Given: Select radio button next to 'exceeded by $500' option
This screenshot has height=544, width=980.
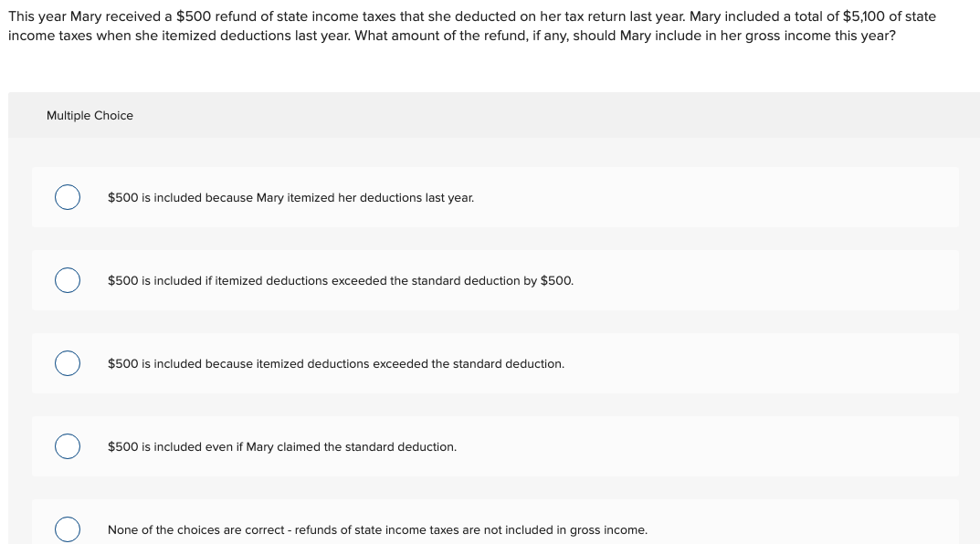Looking at the screenshot, I should 67,279.
